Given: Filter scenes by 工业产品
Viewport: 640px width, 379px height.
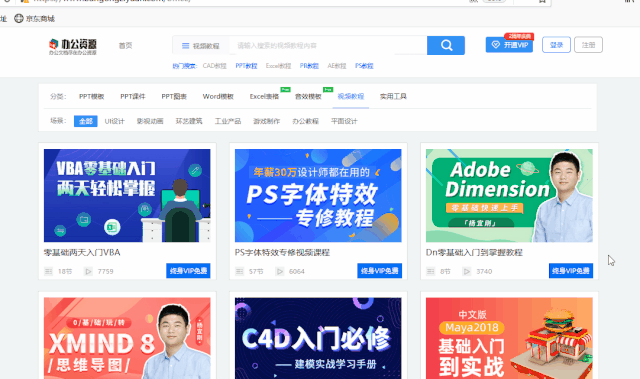Looking at the screenshot, I should coord(228,121).
